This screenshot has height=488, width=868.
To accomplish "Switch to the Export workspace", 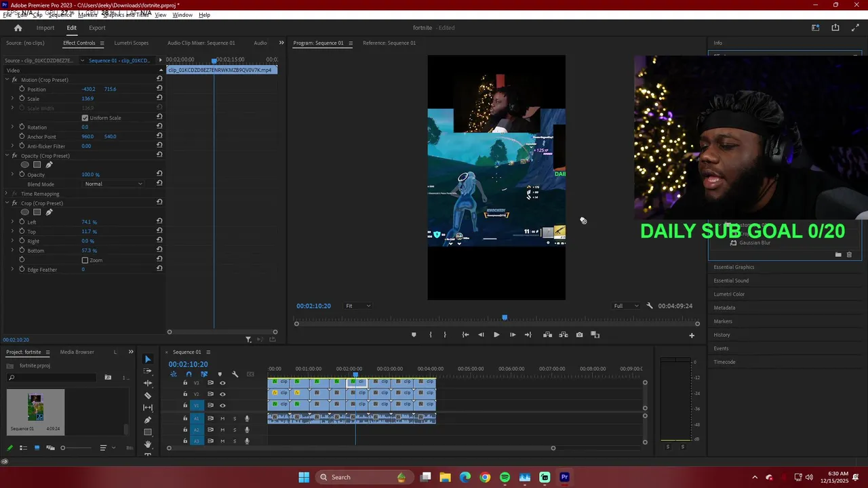I will [x=97, y=28].
